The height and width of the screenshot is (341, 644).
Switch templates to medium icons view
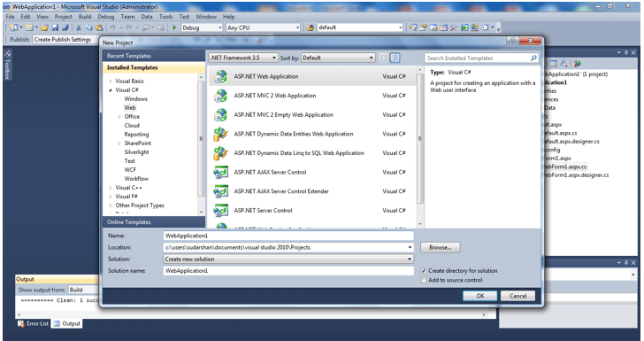coord(395,58)
